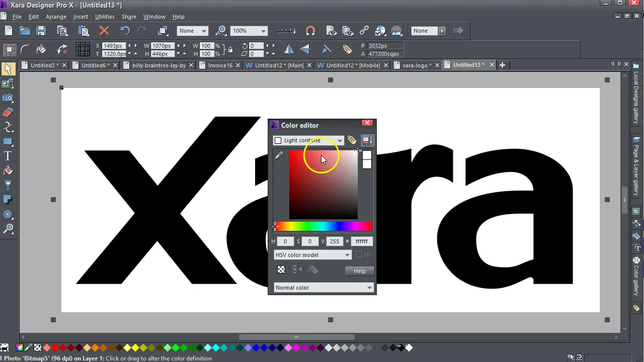Open the HSV color model dropdown
The width and height of the screenshot is (644, 362).
tap(347, 255)
